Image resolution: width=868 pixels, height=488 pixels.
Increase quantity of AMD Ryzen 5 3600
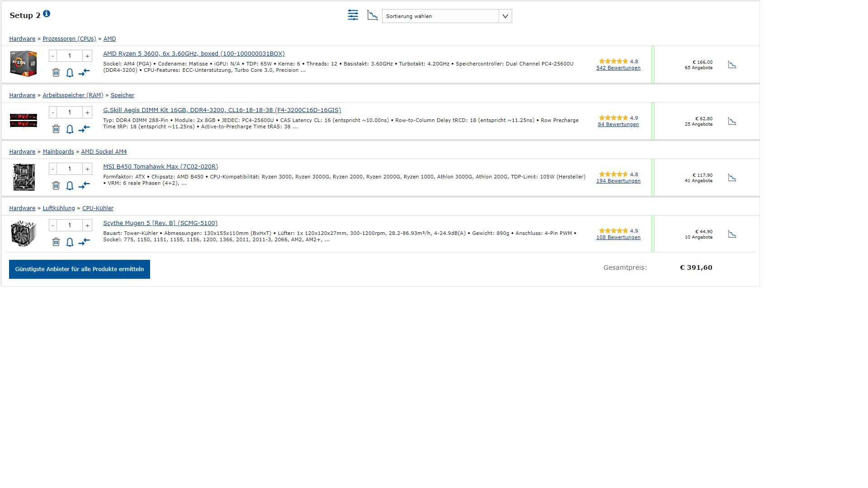pyautogui.click(x=87, y=56)
